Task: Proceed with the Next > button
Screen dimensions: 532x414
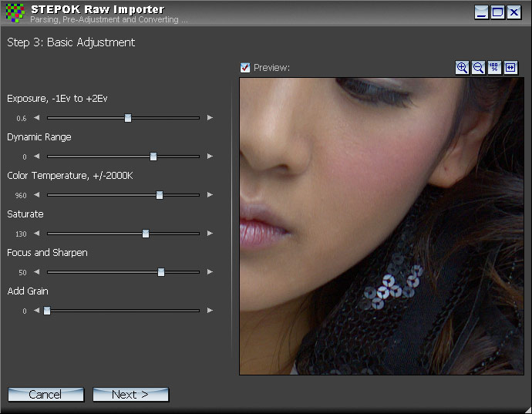Action: click(x=130, y=395)
